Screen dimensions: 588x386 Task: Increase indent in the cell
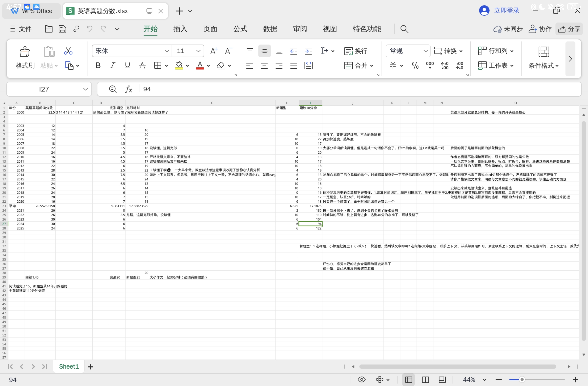click(308, 51)
